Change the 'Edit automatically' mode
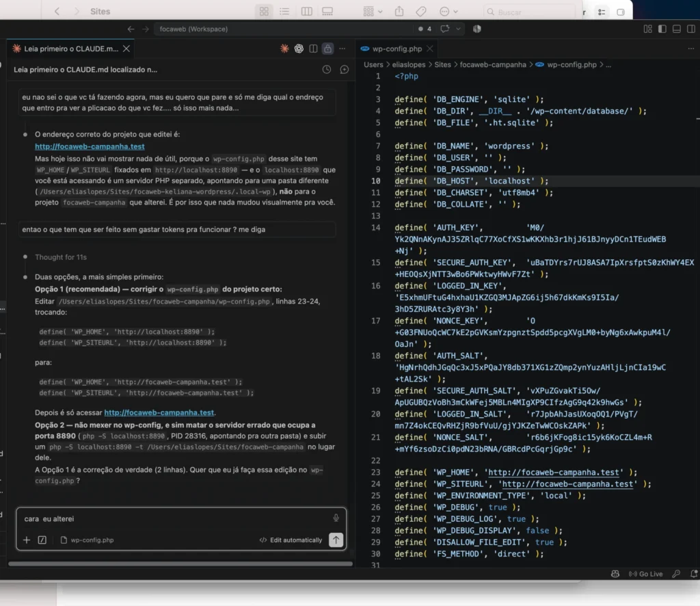The width and height of the screenshot is (700, 606). pyautogui.click(x=291, y=540)
